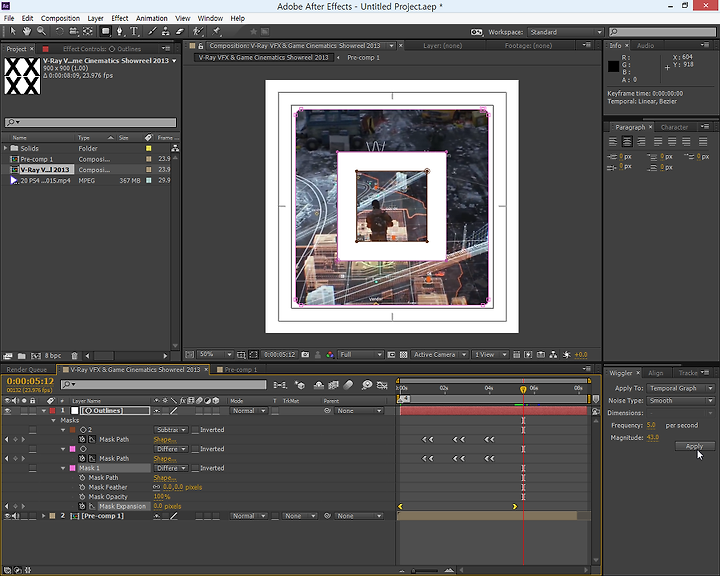
Task: Toggle Inverted checkbox for Mask 1
Action: tap(195, 469)
